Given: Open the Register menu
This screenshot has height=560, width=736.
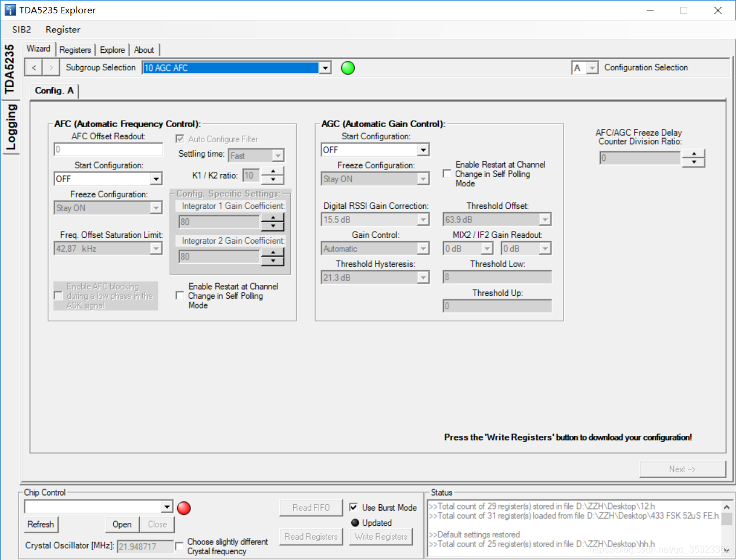Looking at the screenshot, I should (63, 30).
